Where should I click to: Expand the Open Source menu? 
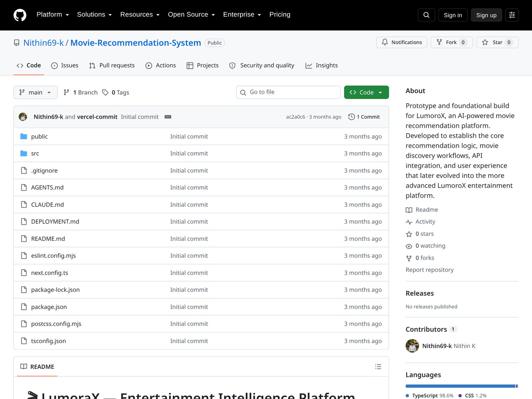point(192,15)
